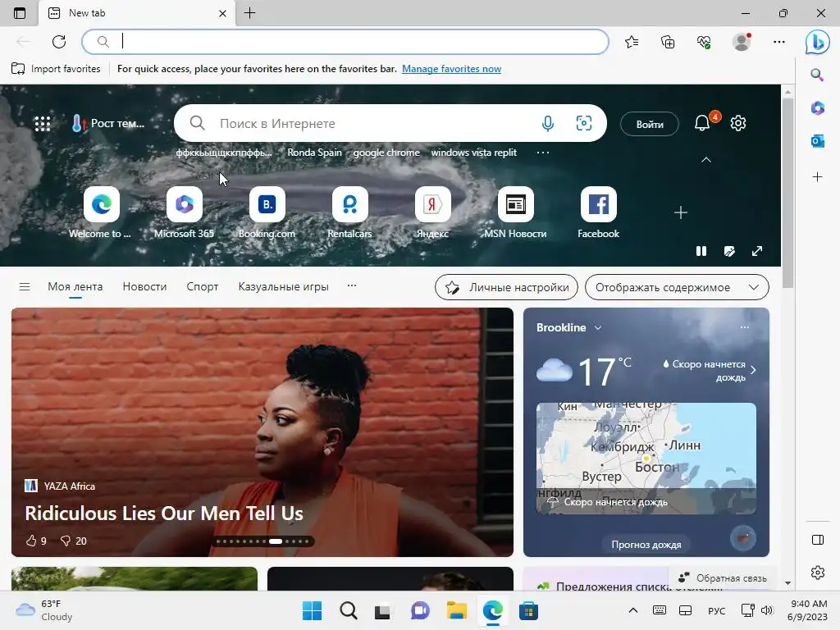Image resolution: width=840 pixels, height=630 pixels.
Task: Open the tab actions menu icon
Action: tap(20, 13)
